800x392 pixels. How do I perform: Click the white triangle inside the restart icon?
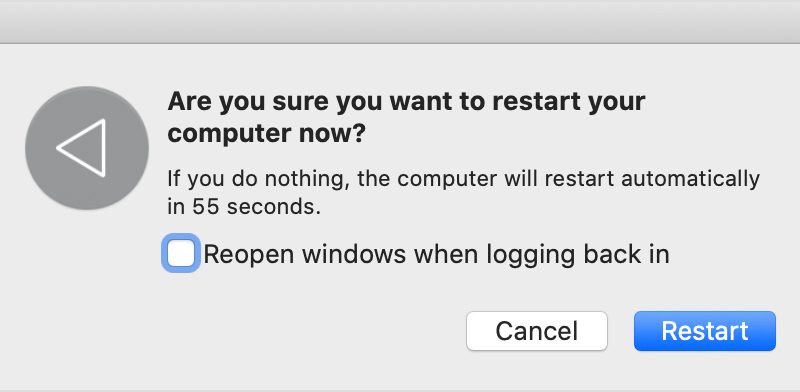pyautogui.click(x=81, y=148)
